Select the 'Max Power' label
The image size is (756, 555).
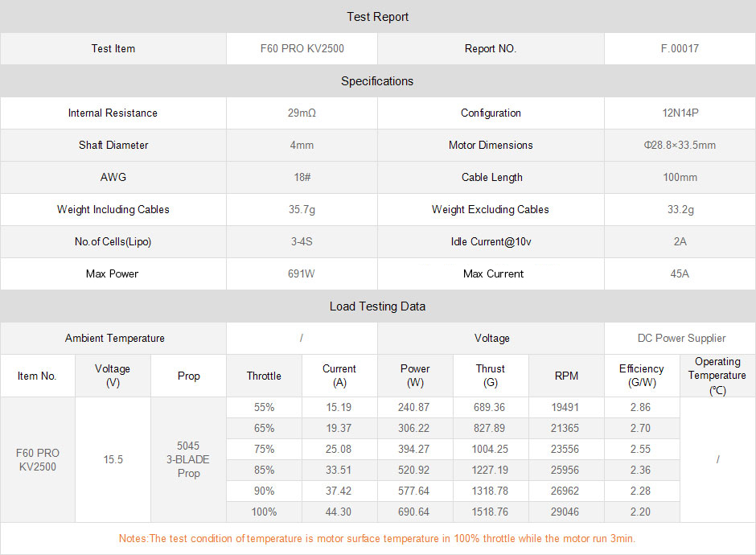(x=112, y=274)
